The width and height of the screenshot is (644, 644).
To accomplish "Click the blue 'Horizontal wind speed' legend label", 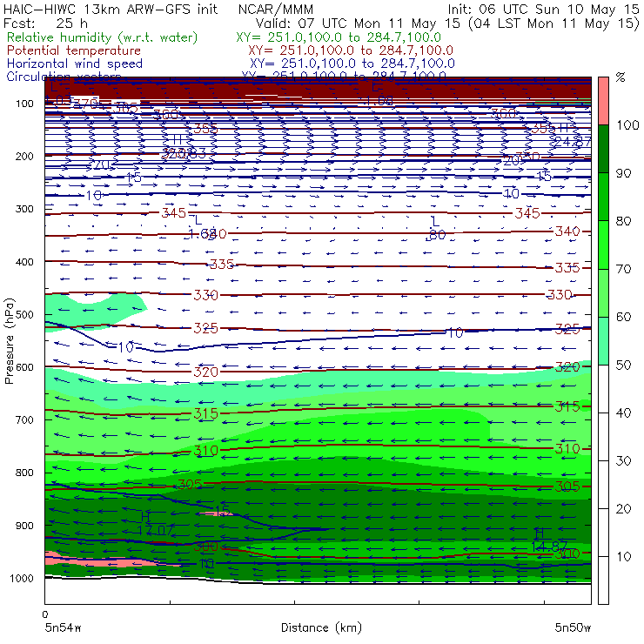I will [75, 64].
